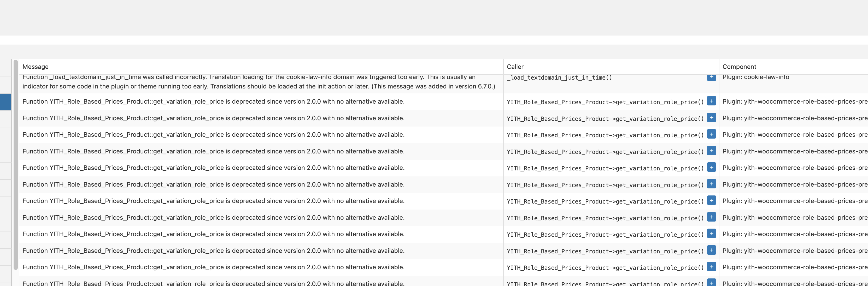Expand the _load_textdomain_just_in_time() caller stack
The width and height of the screenshot is (868, 286).
[711, 77]
